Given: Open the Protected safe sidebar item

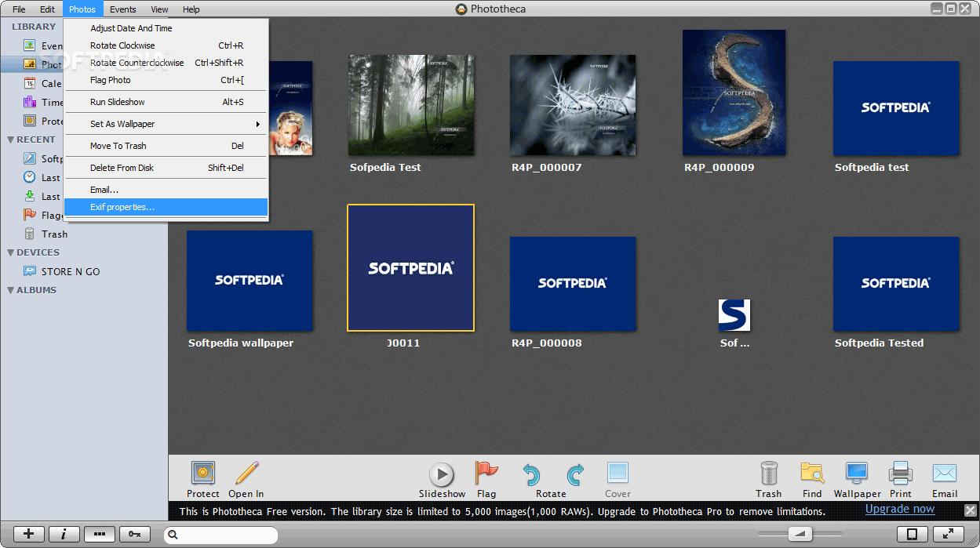Looking at the screenshot, I should (44, 121).
